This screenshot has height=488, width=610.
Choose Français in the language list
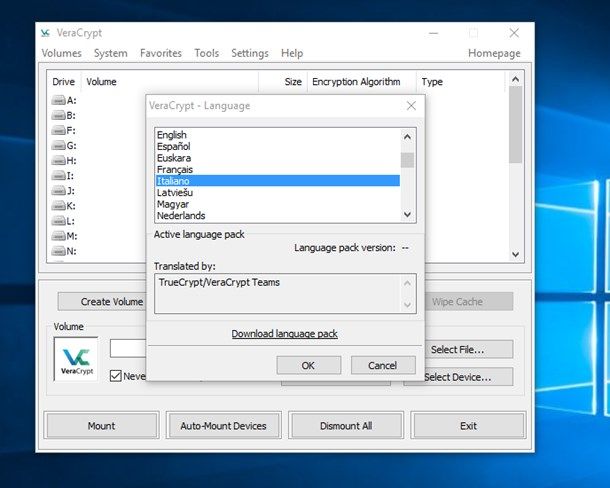[x=175, y=170]
